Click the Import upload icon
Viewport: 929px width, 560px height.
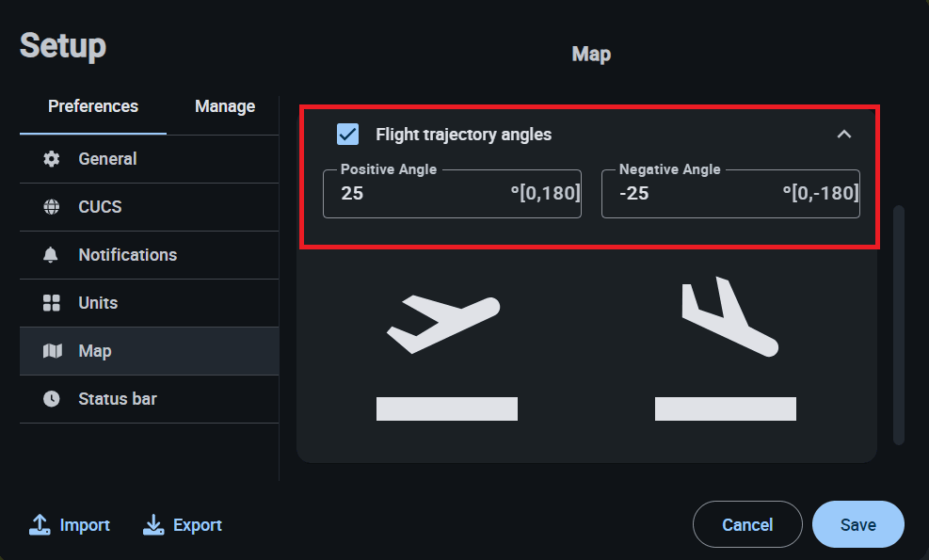tap(40, 525)
